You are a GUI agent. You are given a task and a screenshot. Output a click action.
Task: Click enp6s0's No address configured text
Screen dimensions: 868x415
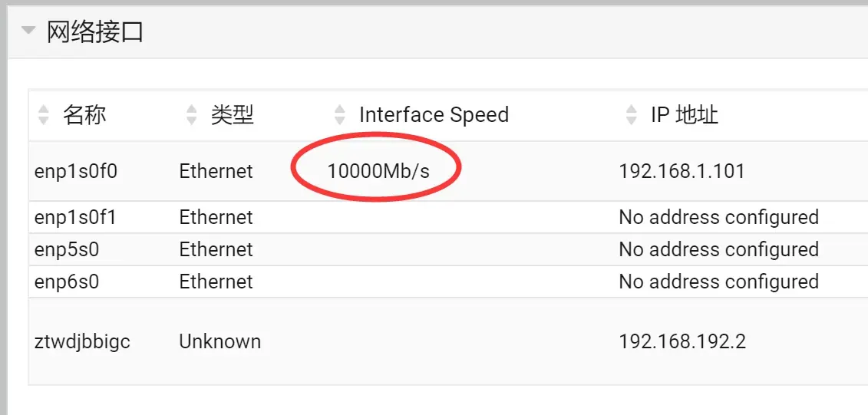point(718,282)
